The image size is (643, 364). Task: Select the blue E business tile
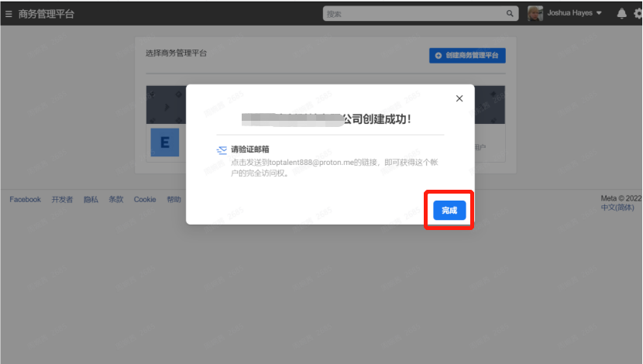[165, 143]
